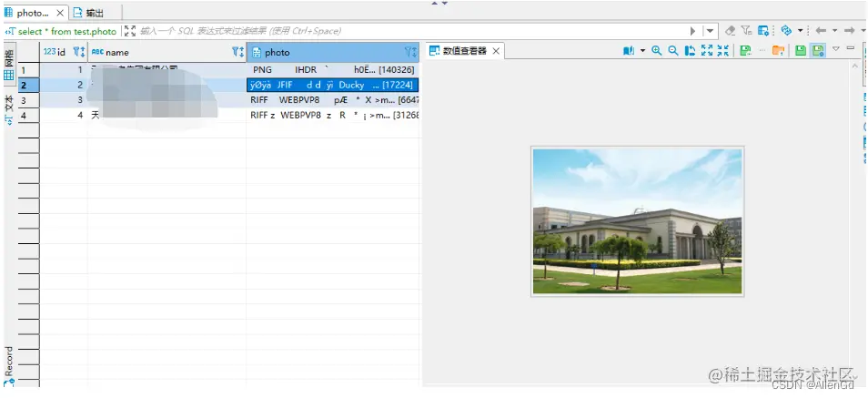The image size is (868, 398).
Task: Switch to the 输出 output tab
Action: click(88, 13)
